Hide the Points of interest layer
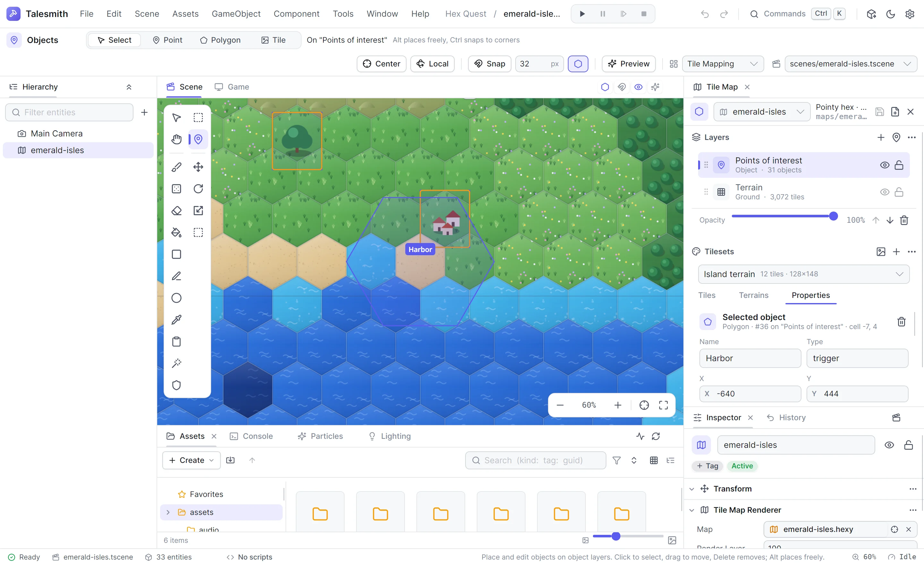 pyautogui.click(x=884, y=165)
